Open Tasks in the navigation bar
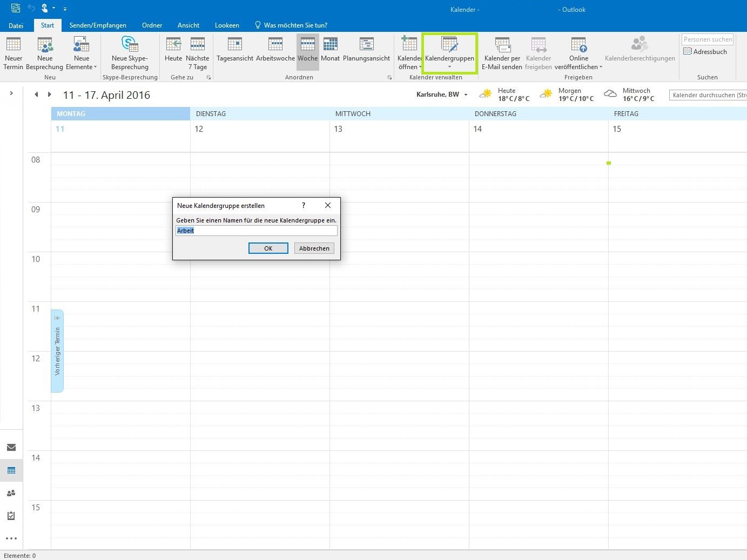The image size is (747, 560). pyautogui.click(x=11, y=516)
